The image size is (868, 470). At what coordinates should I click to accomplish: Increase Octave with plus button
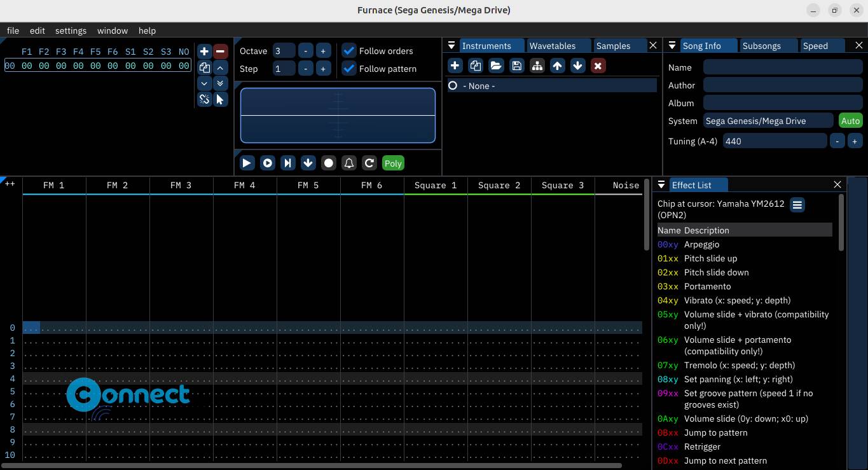coord(323,51)
